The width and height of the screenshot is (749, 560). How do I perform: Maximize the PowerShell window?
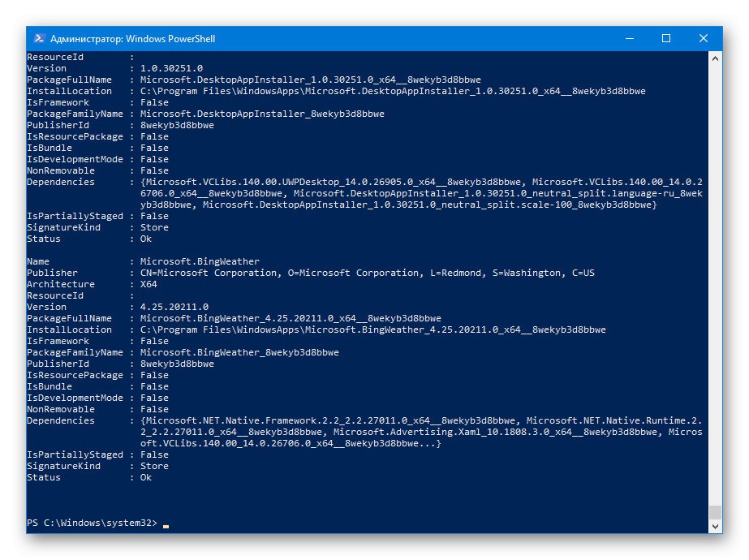[666, 39]
